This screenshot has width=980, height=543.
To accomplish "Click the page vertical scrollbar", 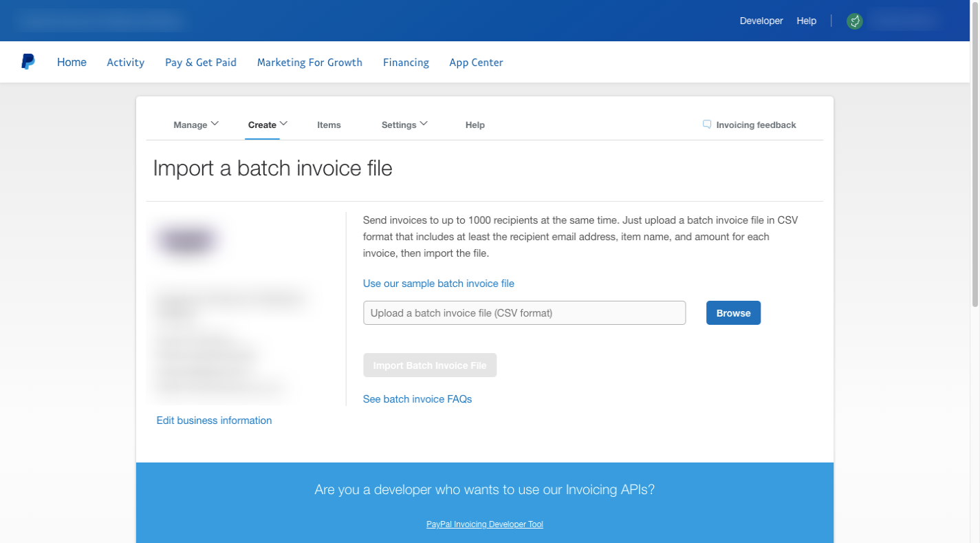I will [974, 155].
